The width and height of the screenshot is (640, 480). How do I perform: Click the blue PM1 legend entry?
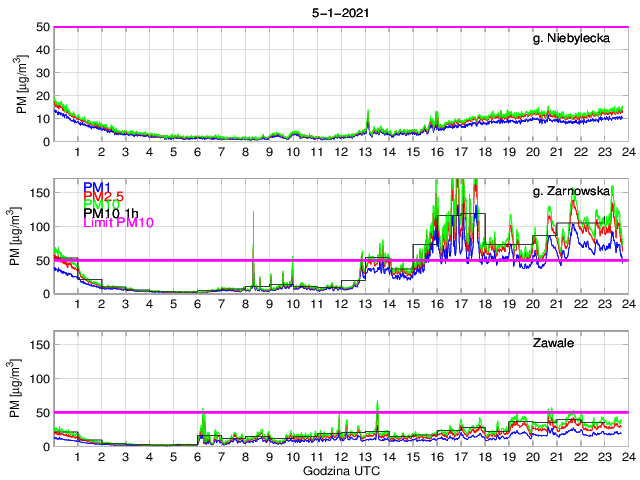click(x=97, y=187)
